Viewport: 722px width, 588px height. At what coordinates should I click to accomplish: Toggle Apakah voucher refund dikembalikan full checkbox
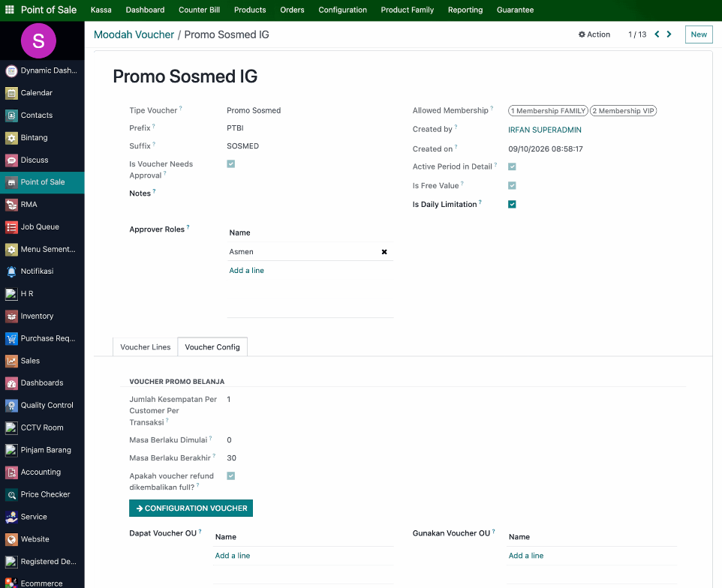[x=231, y=475]
